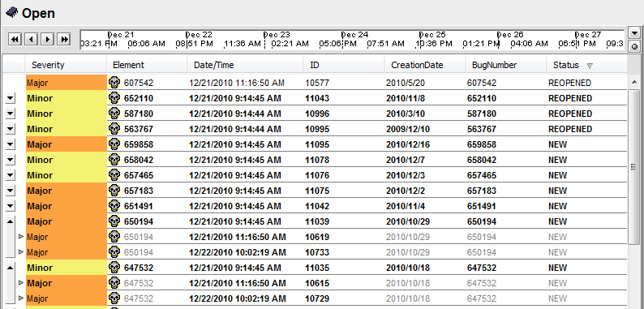Click the Status column sort arrow
This screenshot has width=644, height=309.
590,66
